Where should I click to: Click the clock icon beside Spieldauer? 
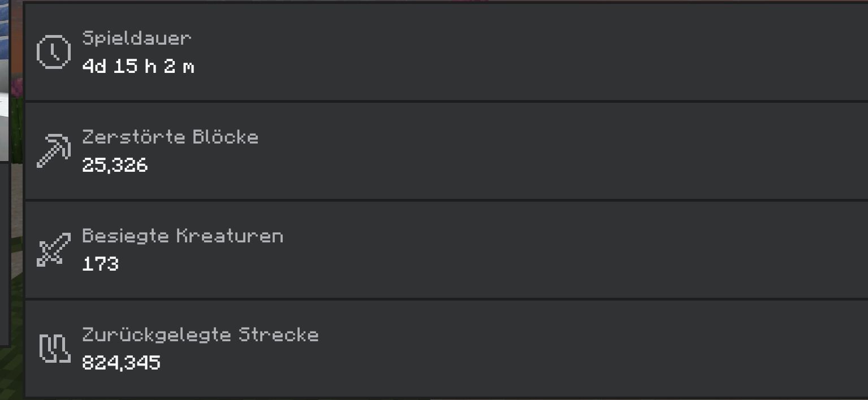[x=53, y=52]
